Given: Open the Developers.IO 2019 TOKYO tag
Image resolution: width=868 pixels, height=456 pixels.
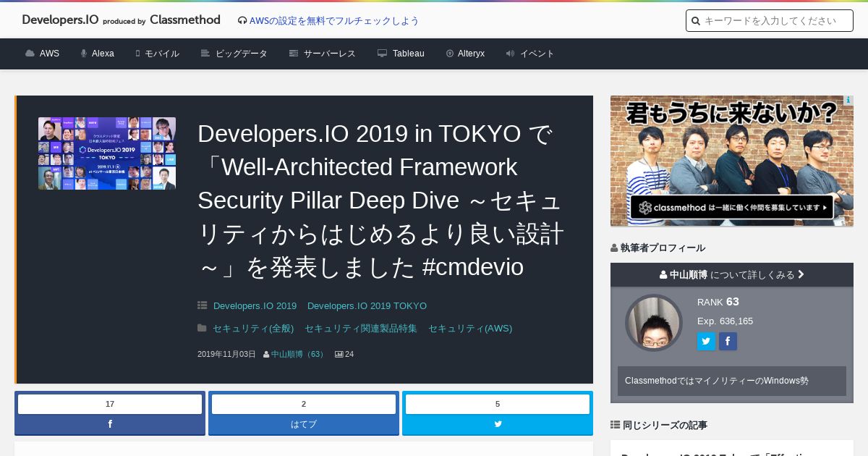Looking at the screenshot, I should (x=367, y=306).
